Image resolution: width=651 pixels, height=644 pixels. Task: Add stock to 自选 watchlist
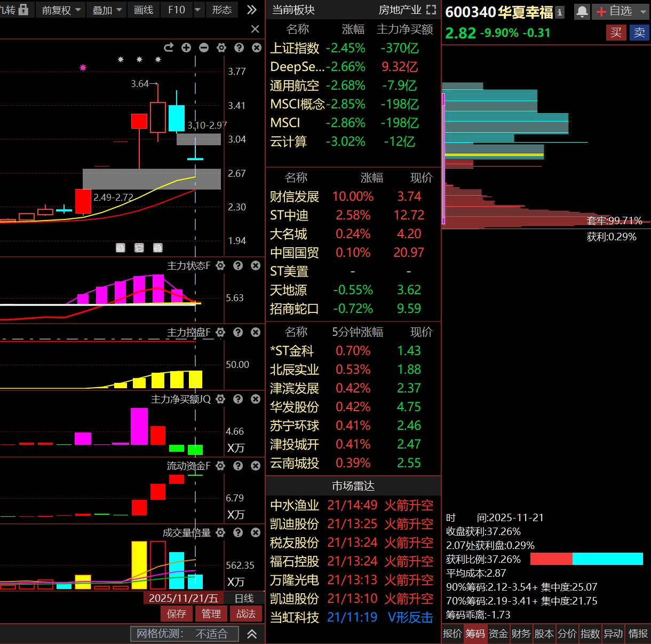tap(614, 11)
